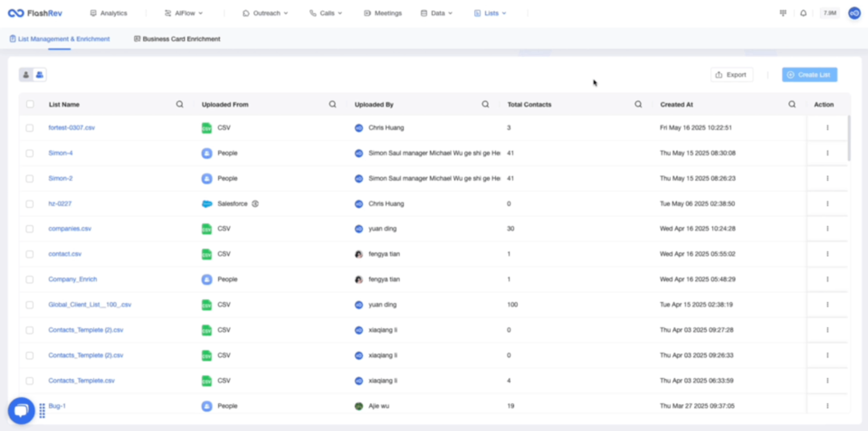Screen dimensions: 868x431
Task: Expand the Calls dropdown menu
Action: (x=326, y=13)
